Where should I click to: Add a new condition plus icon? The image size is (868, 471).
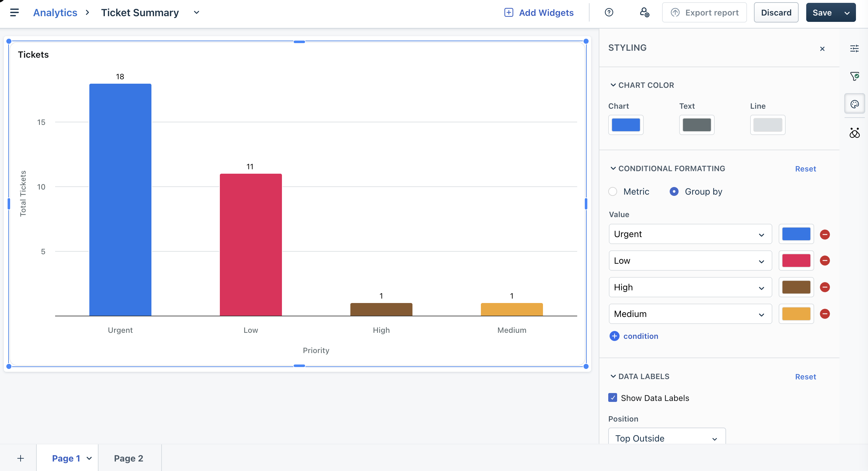tap(614, 336)
